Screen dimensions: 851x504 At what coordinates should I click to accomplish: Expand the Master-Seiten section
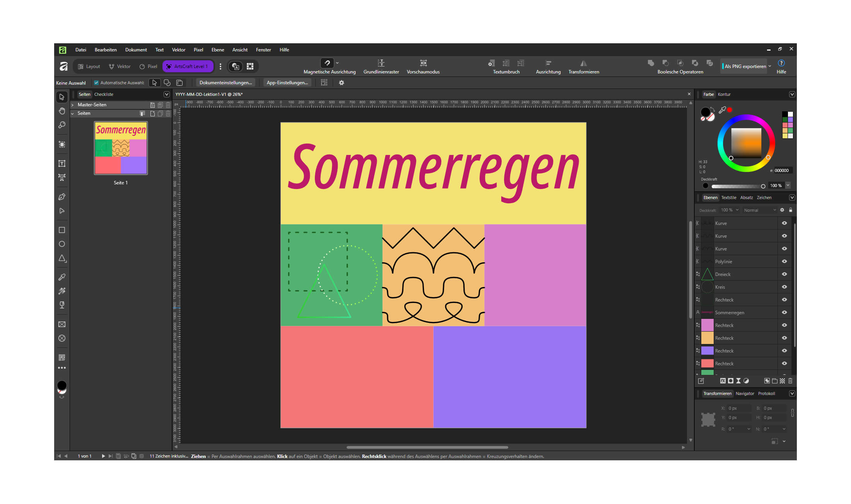pyautogui.click(x=73, y=105)
